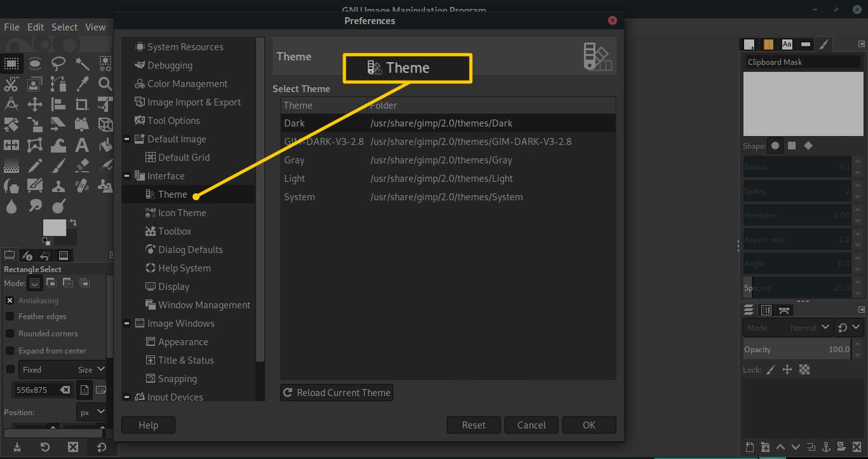The height and width of the screenshot is (459, 868).
Task: Open the Fixed Size dropdown
Action: click(x=62, y=369)
